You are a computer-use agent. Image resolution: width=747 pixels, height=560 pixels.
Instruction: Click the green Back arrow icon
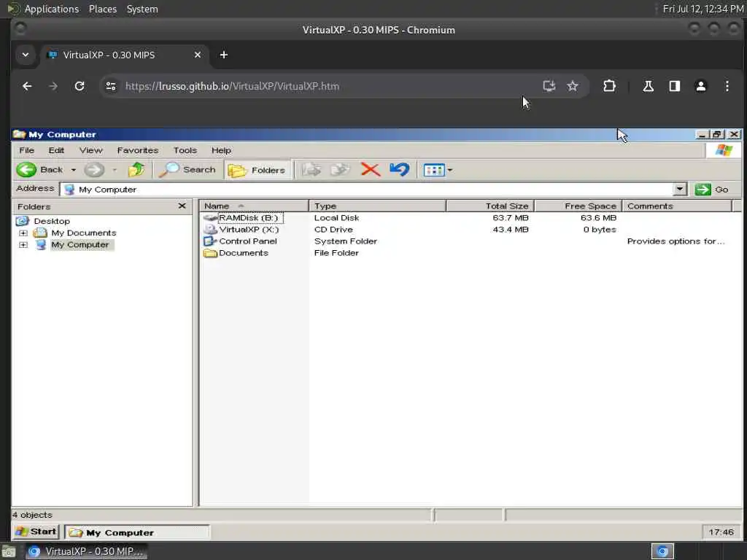click(x=26, y=169)
